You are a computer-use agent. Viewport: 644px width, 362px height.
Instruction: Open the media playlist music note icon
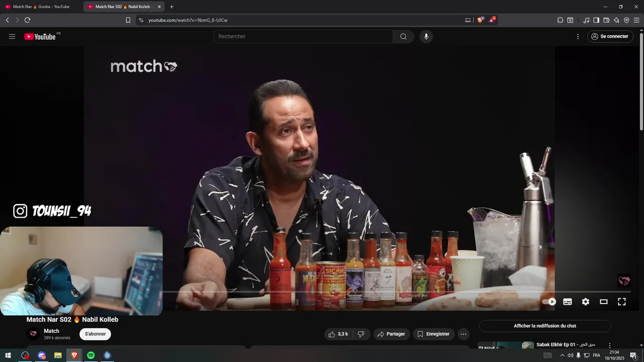(x=586, y=20)
